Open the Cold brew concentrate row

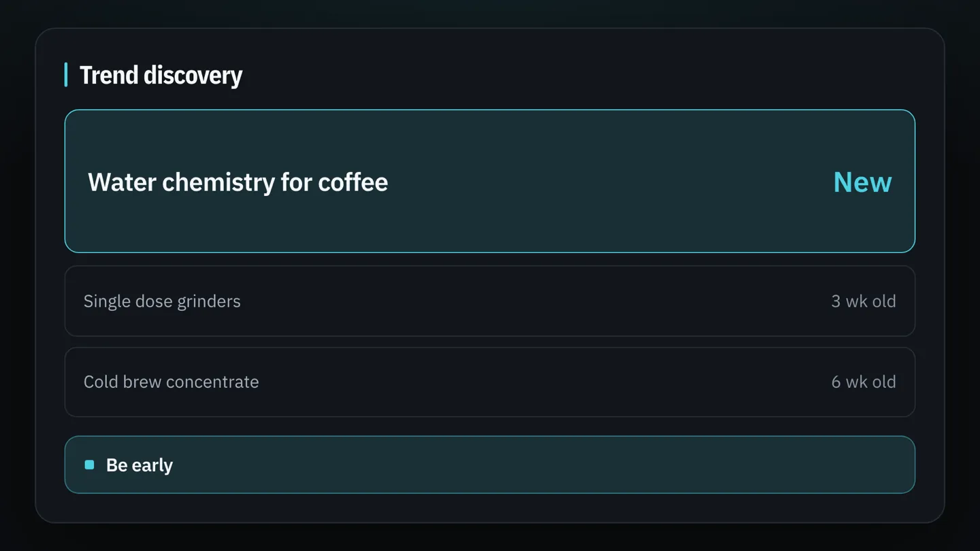[x=490, y=382]
